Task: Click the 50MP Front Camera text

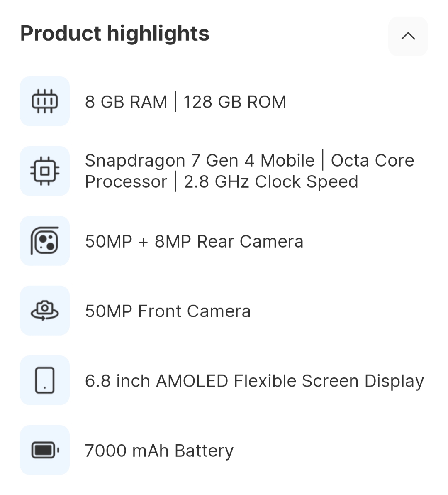Action: tap(168, 311)
